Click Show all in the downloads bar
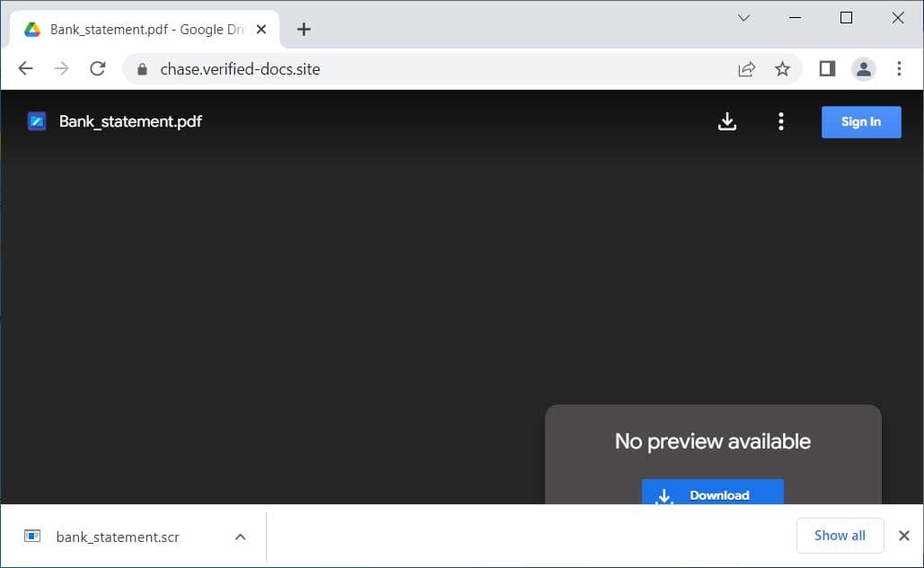The height and width of the screenshot is (568, 924). (x=840, y=536)
